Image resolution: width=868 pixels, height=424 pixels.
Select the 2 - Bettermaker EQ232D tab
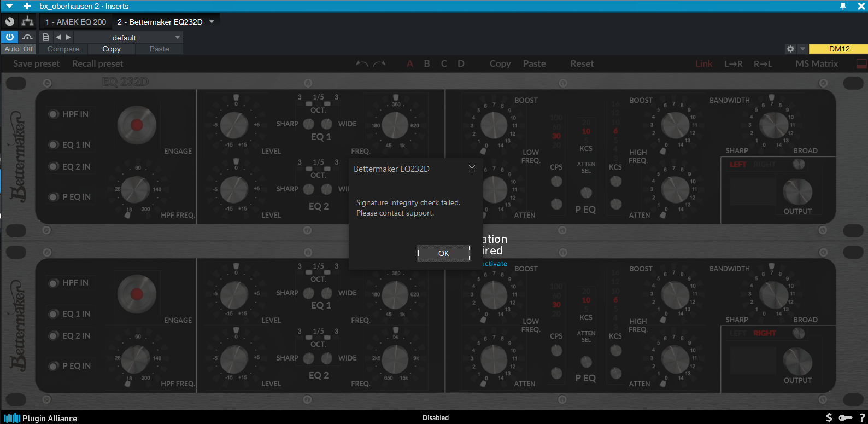tap(160, 22)
